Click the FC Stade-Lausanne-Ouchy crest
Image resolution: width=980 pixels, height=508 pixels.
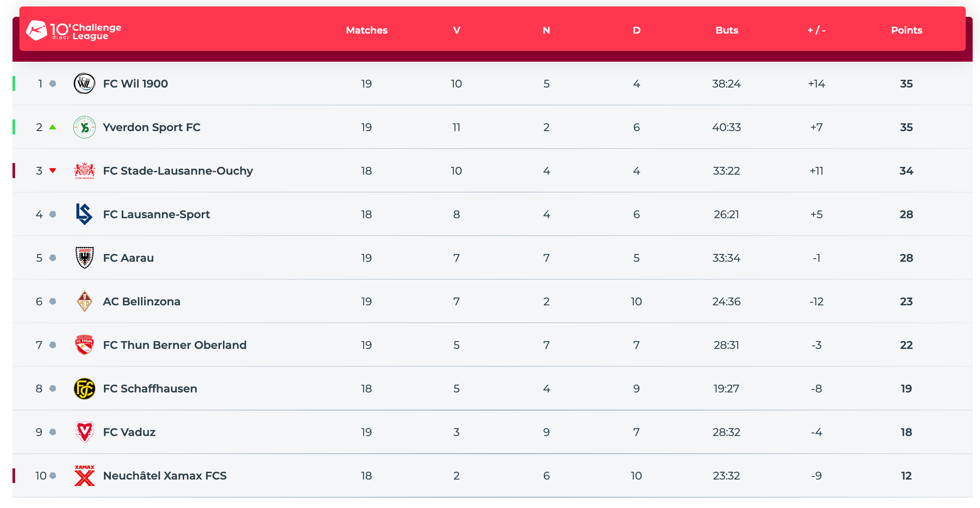pos(84,171)
